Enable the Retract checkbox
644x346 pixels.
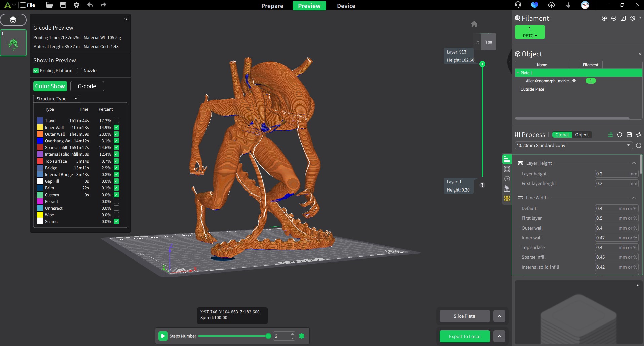pyautogui.click(x=116, y=201)
